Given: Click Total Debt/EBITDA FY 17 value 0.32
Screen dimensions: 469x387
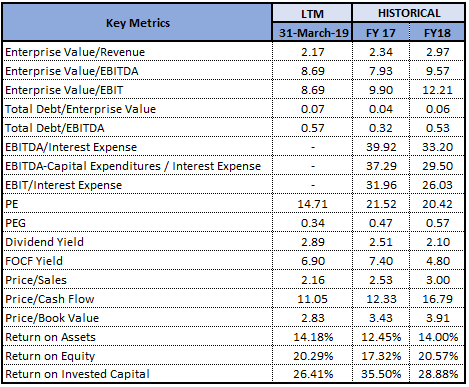Looking at the screenshot, I should pos(381,128).
